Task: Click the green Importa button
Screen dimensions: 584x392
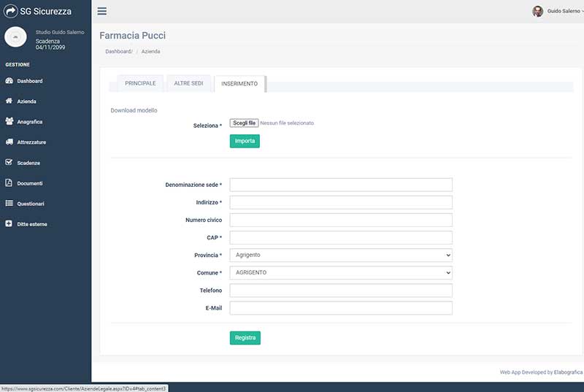Action: point(245,141)
